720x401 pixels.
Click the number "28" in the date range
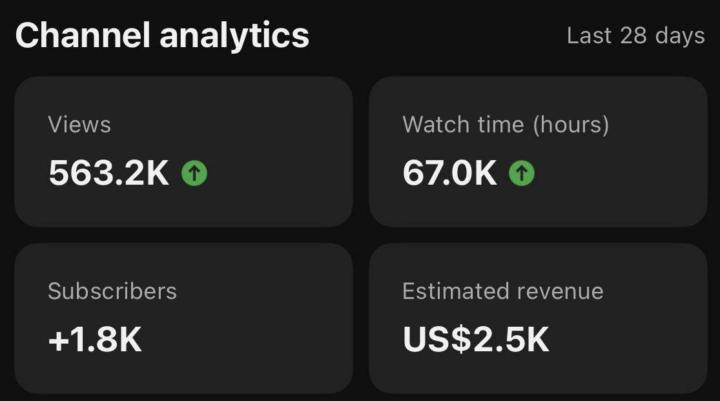[x=633, y=36]
